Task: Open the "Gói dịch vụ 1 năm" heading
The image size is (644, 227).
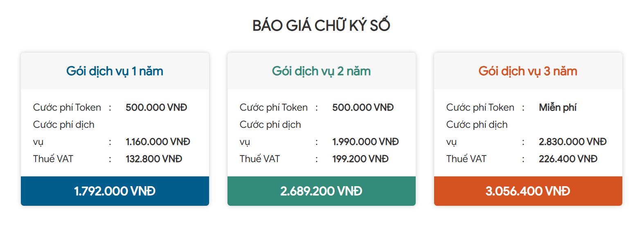Action: tap(115, 71)
